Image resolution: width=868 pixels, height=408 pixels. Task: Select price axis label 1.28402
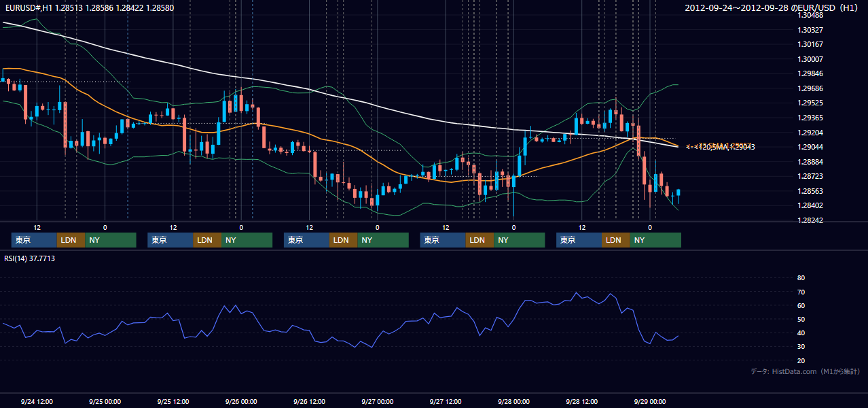pyautogui.click(x=810, y=206)
